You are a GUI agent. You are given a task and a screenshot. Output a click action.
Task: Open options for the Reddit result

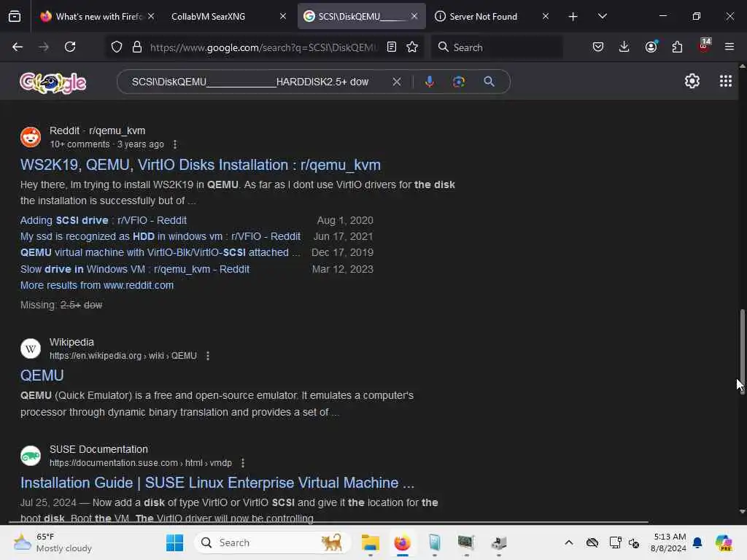point(175,144)
